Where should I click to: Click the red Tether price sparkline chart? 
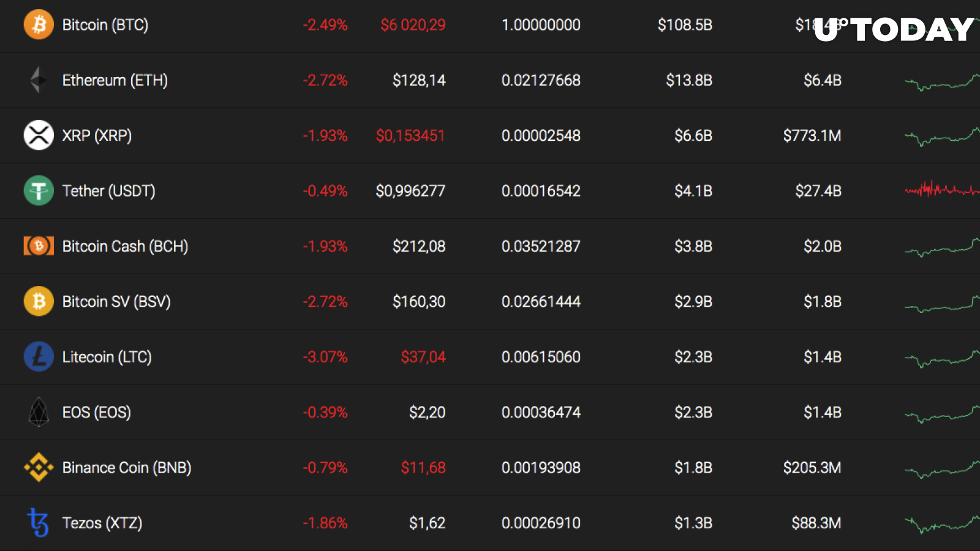click(x=941, y=190)
